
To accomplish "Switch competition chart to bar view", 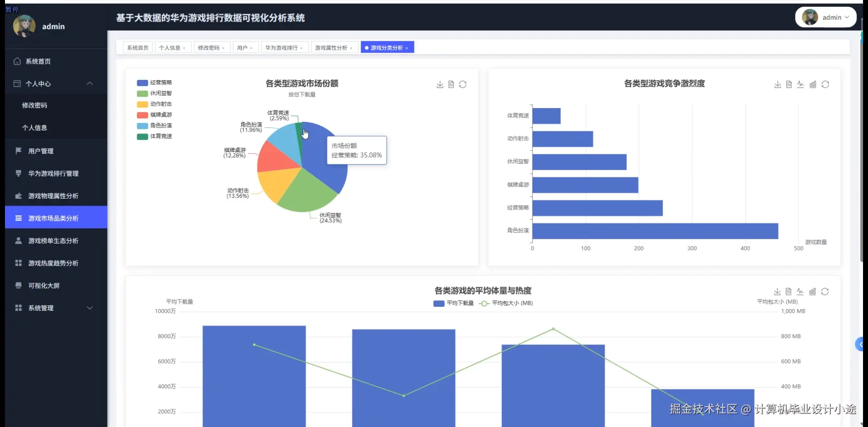I will click(x=813, y=84).
